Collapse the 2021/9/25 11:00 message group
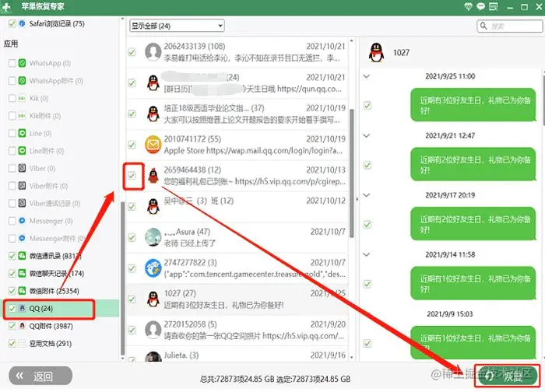 (367, 76)
